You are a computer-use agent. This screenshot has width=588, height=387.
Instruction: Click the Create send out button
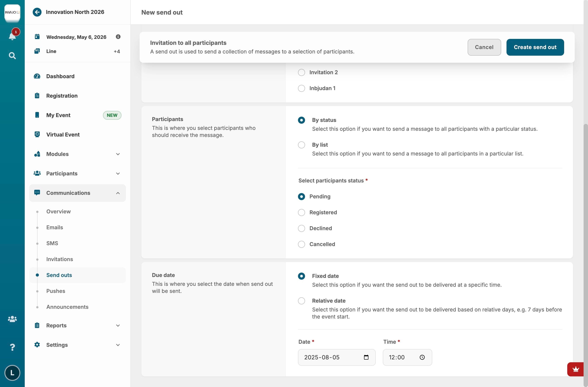pyautogui.click(x=535, y=47)
